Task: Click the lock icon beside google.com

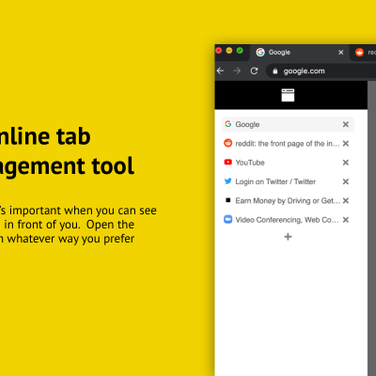Action: point(275,71)
